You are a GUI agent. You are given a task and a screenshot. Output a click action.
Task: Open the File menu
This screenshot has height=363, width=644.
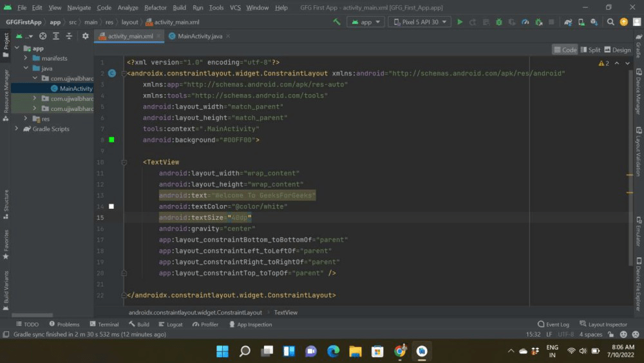pos(22,7)
